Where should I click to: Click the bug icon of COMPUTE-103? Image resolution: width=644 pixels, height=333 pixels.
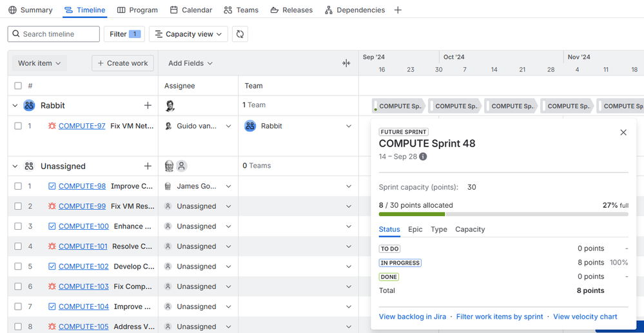click(52, 286)
